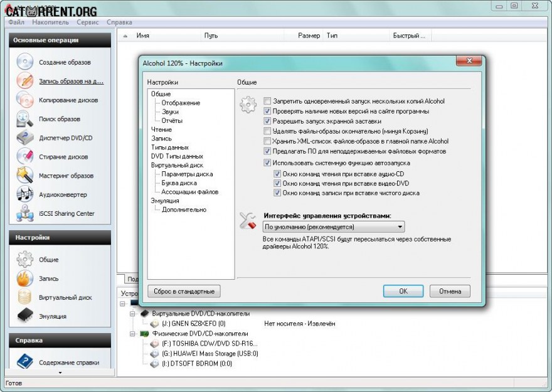Select Буква диска in the settings tree
552x392 pixels.
click(179, 183)
